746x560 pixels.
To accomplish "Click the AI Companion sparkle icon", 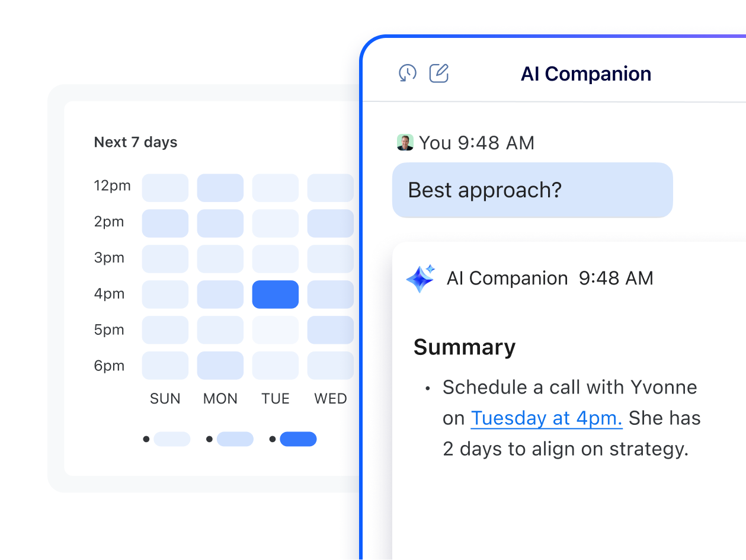I will click(x=421, y=278).
